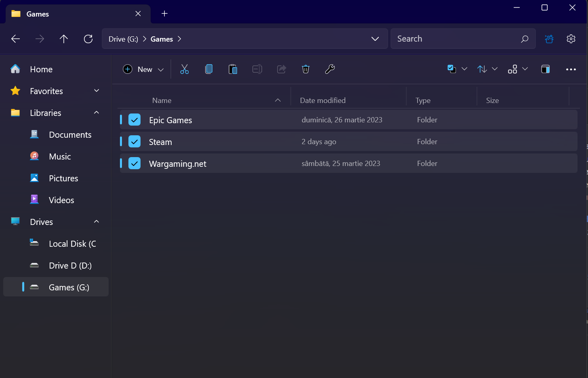Click the Cut scissors icon
The height and width of the screenshot is (378, 588).
click(185, 69)
